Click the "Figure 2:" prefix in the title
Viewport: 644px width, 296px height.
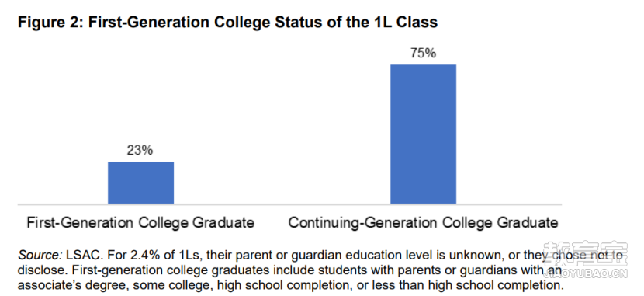coord(50,23)
